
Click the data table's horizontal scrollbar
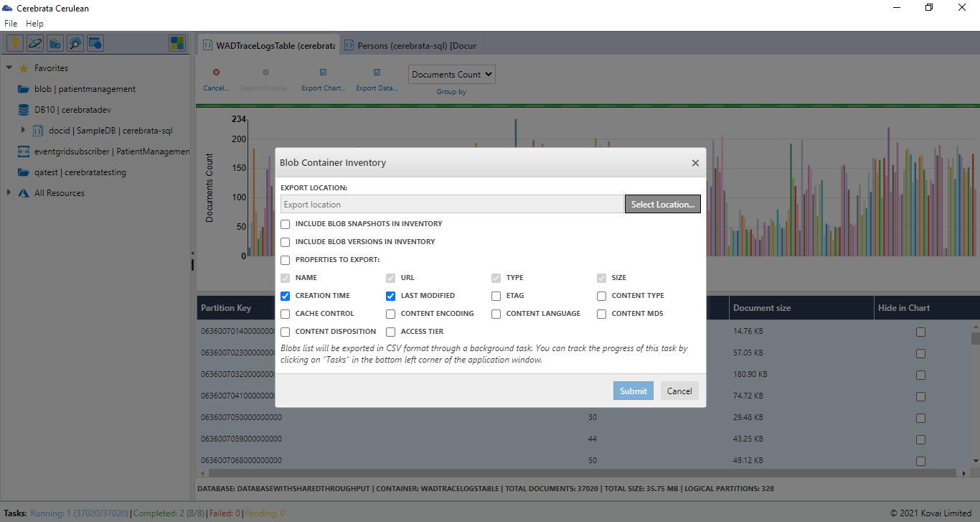[581, 474]
